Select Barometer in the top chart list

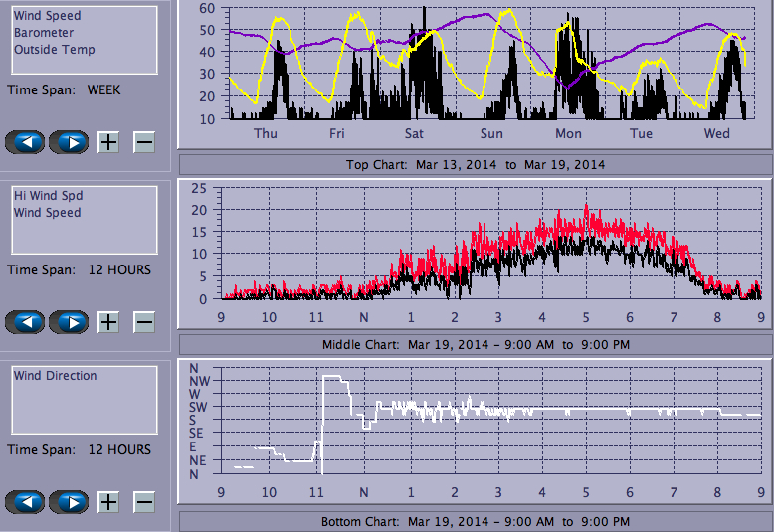tap(43, 33)
